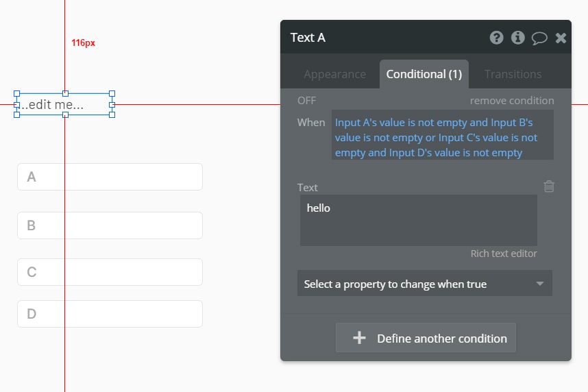
Task: Open the Rich text editor link
Action: [x=504, y=254]
